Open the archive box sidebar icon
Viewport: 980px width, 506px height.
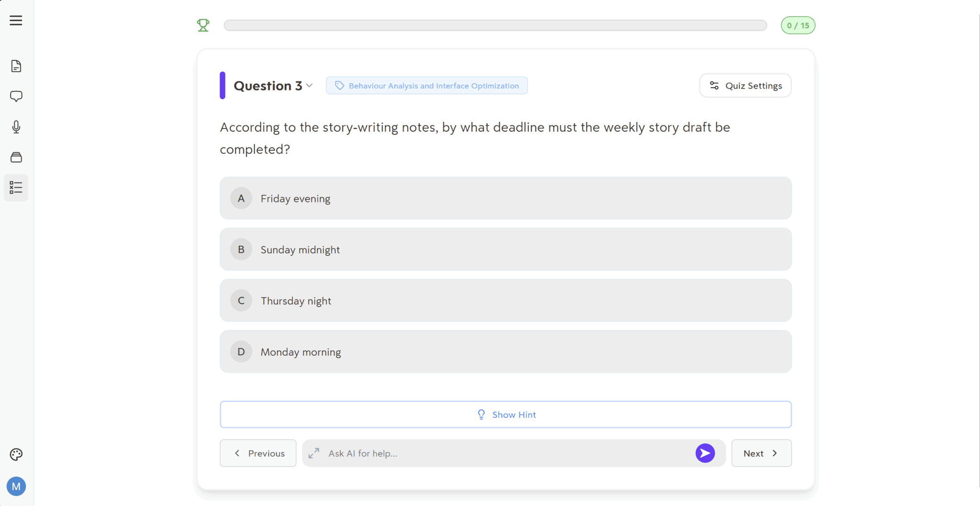tap(16, 157)
